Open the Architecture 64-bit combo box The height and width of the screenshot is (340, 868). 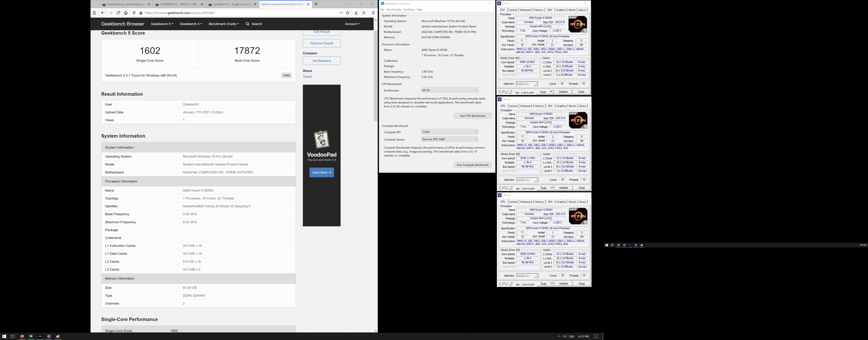[x=450, y=90]
